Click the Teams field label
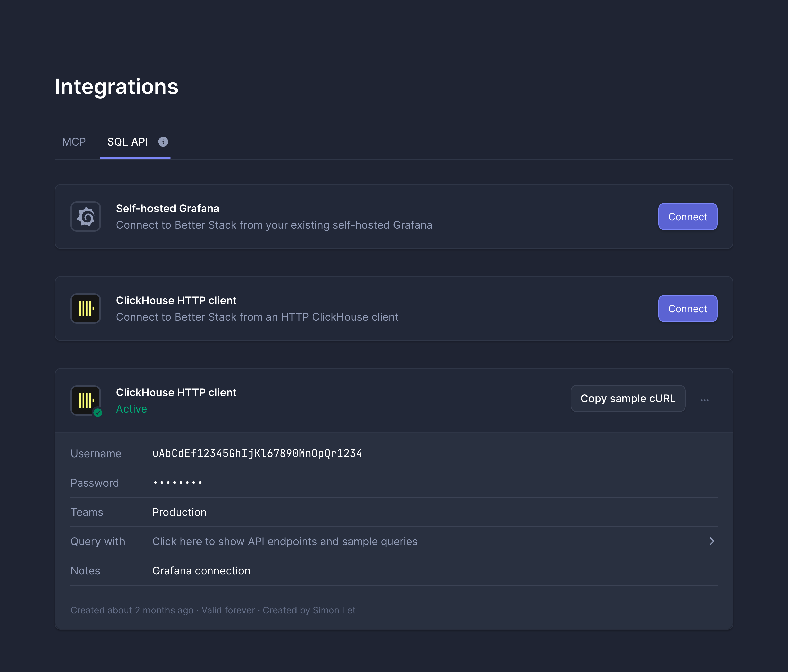788x672 pixels. [x=87, y=512]
